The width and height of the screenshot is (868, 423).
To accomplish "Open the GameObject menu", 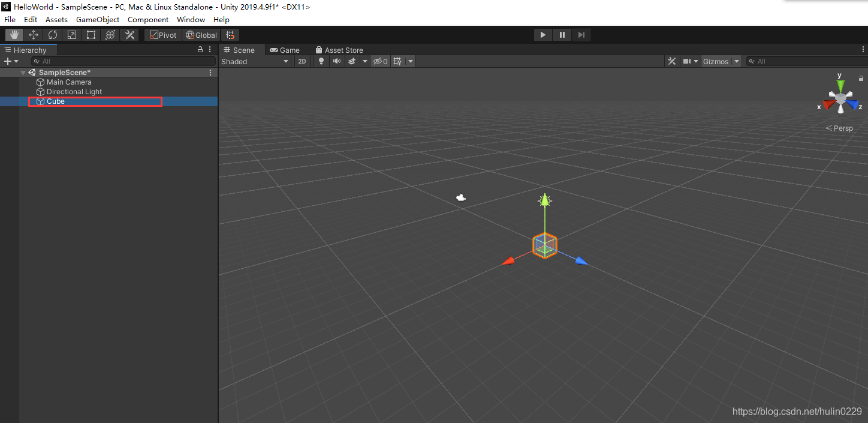I will coord(98,20).
